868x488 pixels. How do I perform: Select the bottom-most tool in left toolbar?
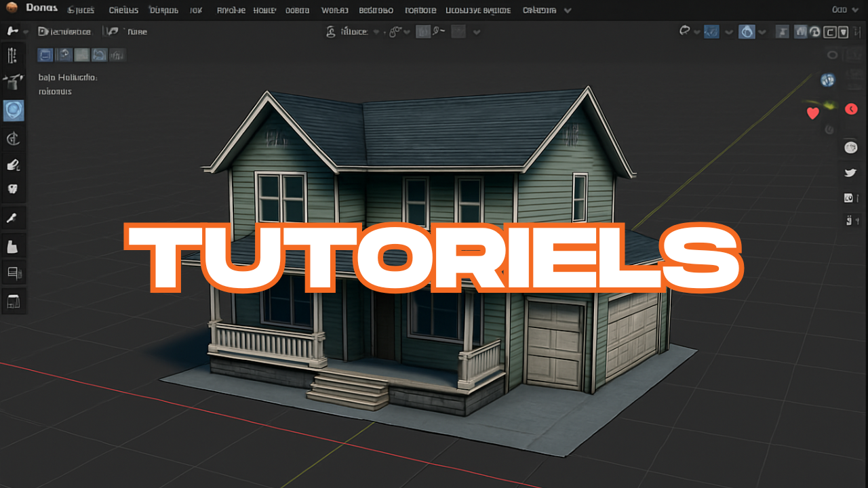(x=13, y=301)
